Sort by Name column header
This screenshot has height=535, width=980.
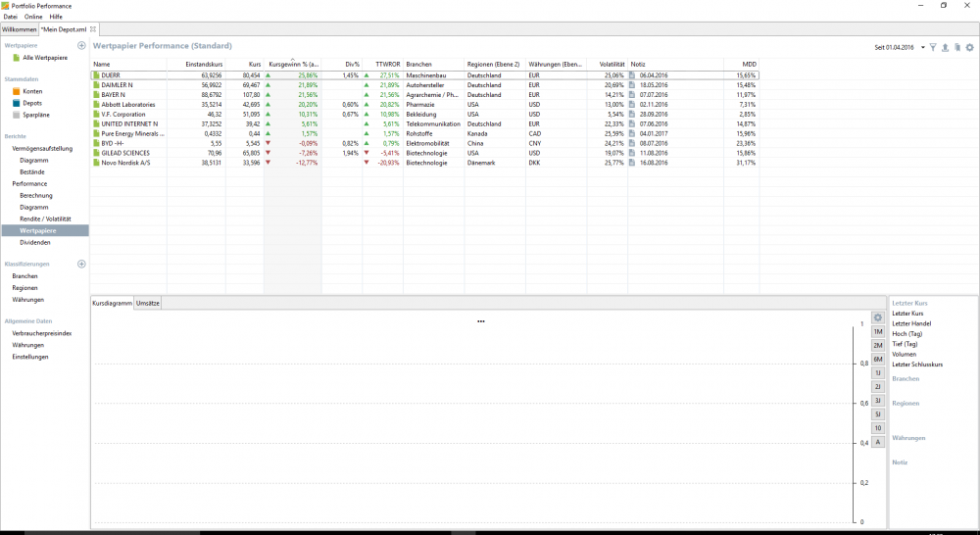click(x=128, y=65)
